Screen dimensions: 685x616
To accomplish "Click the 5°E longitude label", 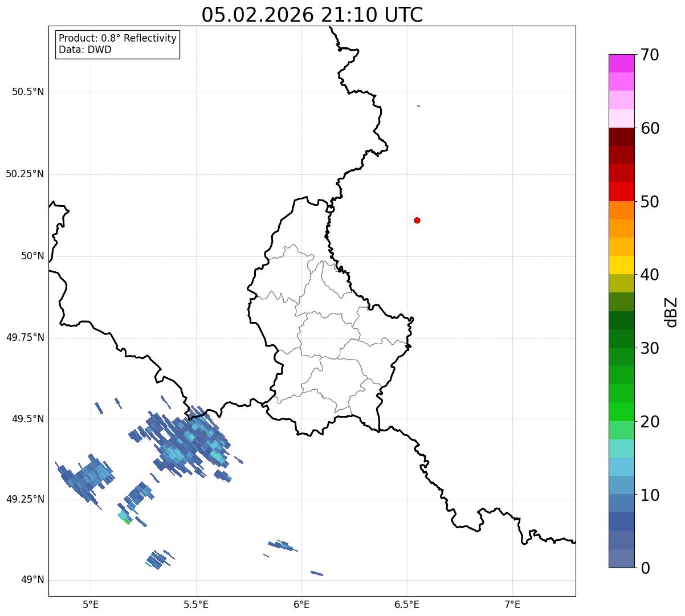I will coord(91,604).
